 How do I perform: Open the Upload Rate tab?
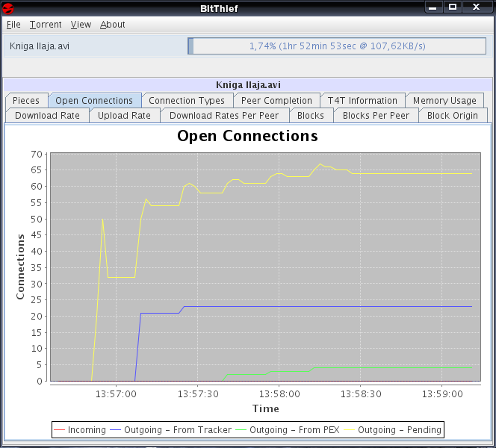(x=124, y=116)
